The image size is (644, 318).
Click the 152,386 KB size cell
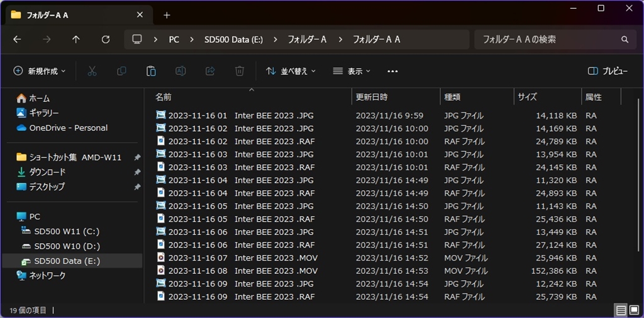(x=553, y=271)
